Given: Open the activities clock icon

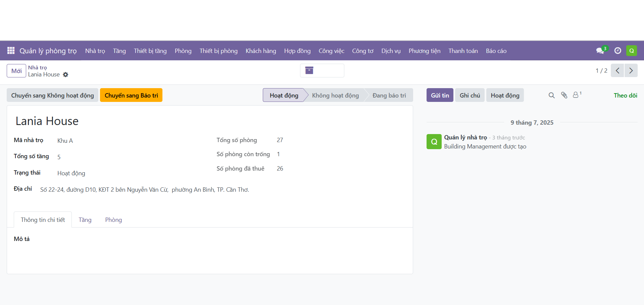Looking at the screenshot, I should coord(617,51).
